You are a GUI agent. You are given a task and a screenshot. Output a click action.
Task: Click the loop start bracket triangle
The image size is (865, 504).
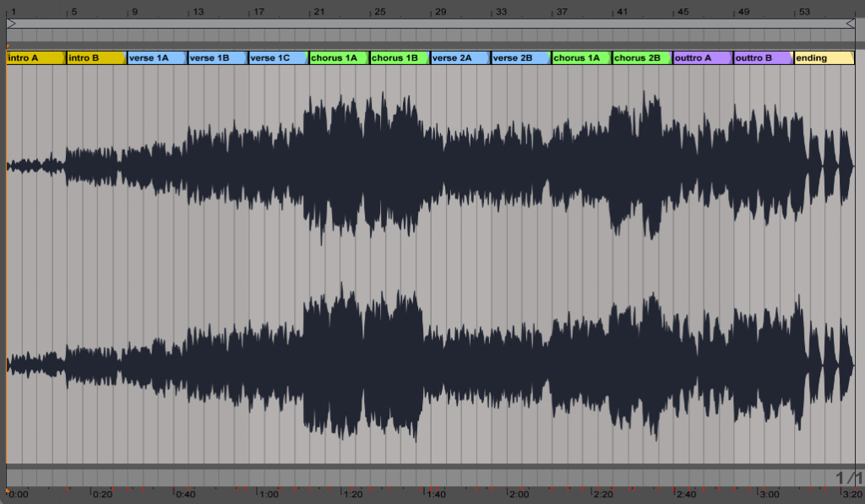click(x=11, y=24)
